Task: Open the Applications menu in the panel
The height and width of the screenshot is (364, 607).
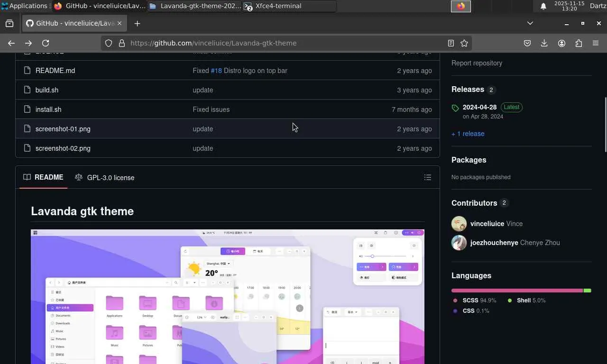Action: [x=25, y=6]
